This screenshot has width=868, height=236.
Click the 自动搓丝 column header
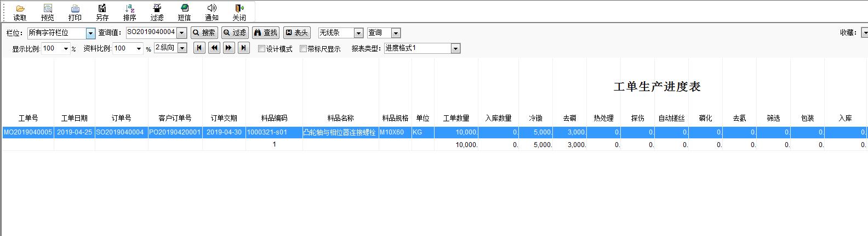671,118
